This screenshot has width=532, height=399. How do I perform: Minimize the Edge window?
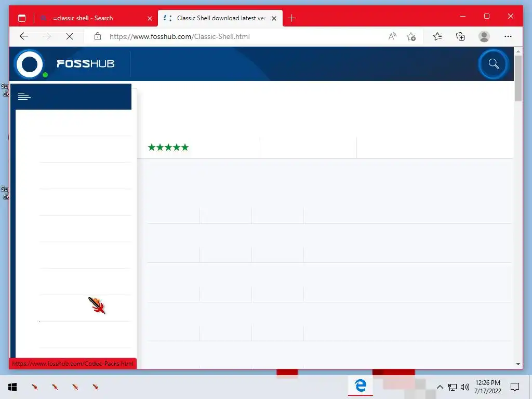coord(463,16)
